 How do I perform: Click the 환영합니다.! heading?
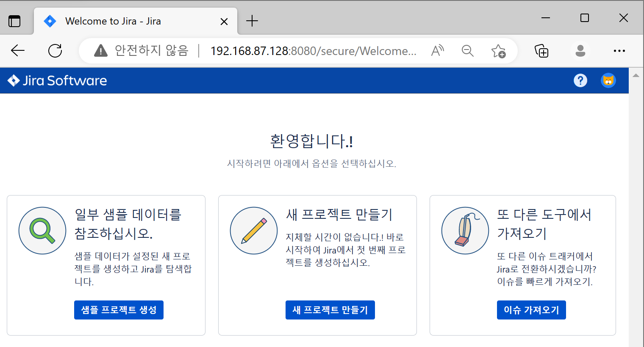pos(312,141)
